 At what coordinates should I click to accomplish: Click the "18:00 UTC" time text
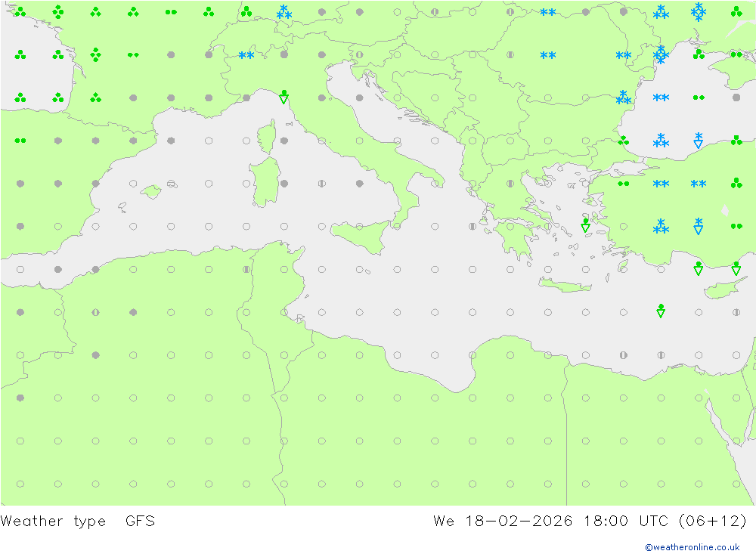pos(626,522)
